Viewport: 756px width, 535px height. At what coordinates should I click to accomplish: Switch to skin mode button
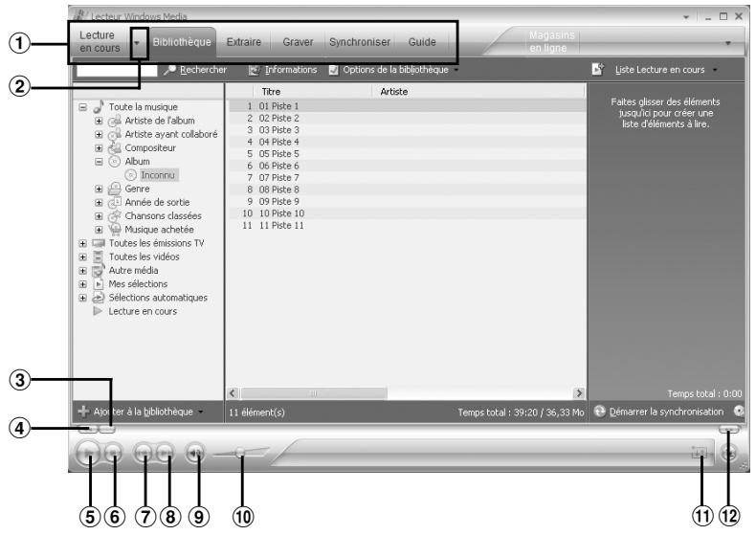(728, 452)
